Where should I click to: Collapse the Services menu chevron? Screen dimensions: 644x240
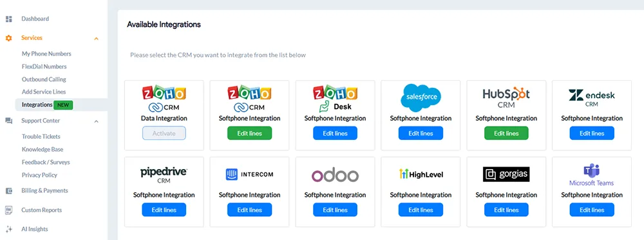[97, 38]
